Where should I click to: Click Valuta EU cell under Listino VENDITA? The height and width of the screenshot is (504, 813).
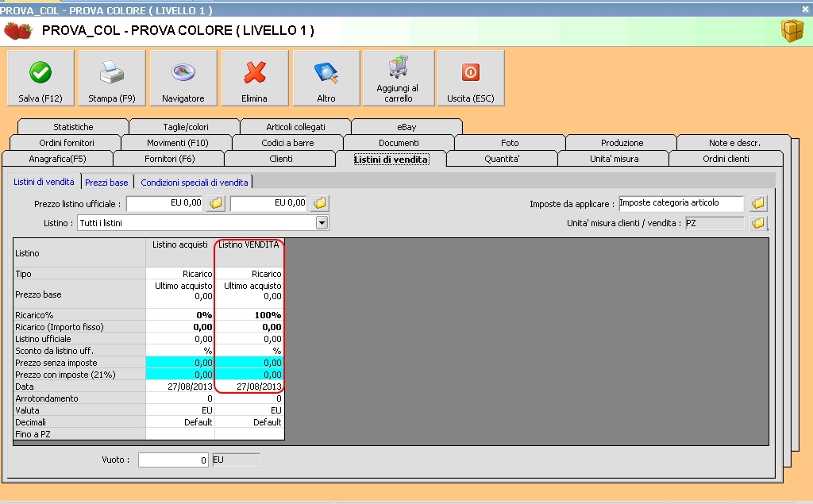[x=249, y=410]
